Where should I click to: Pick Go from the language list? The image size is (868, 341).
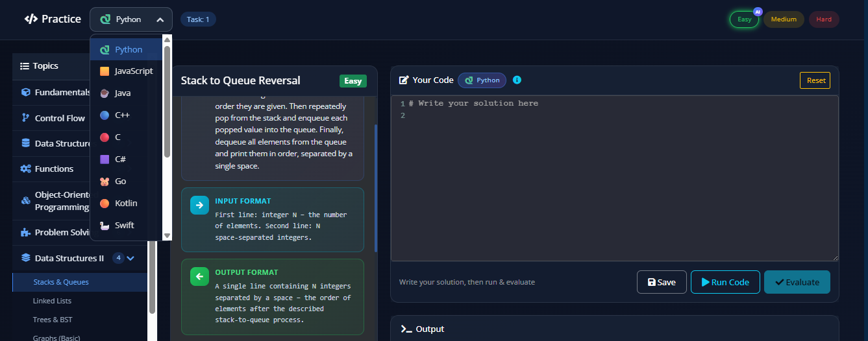point(127,182)
